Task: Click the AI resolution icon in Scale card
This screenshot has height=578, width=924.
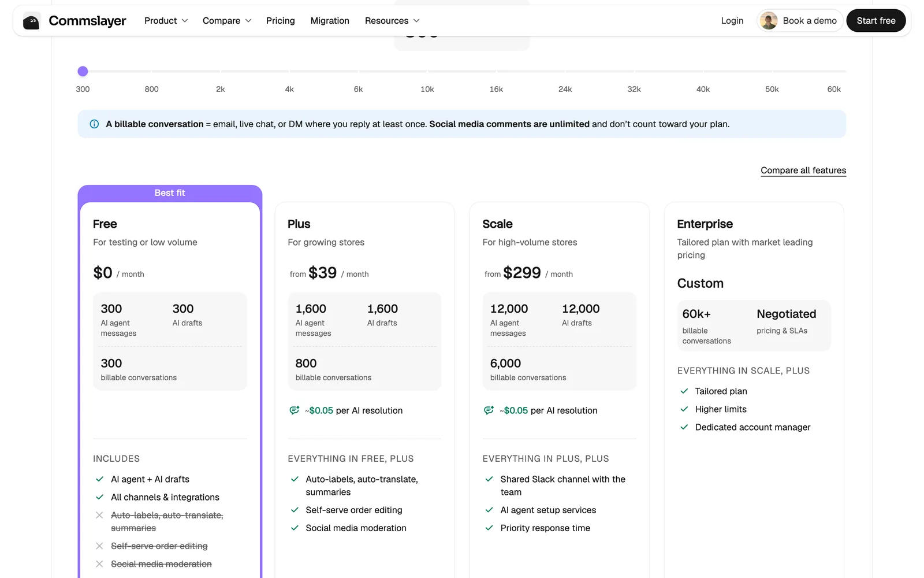Action: (x=489, y=410)
